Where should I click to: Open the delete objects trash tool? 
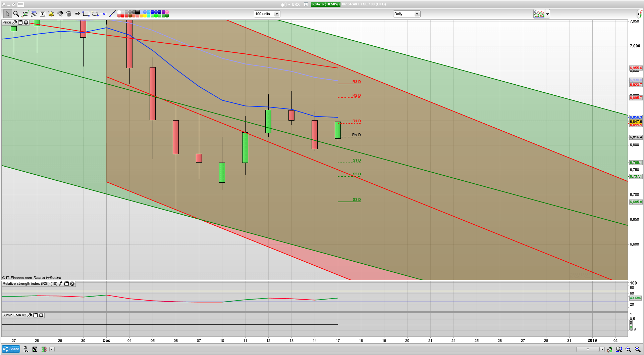pyautogui.click(x=69, y=14)
